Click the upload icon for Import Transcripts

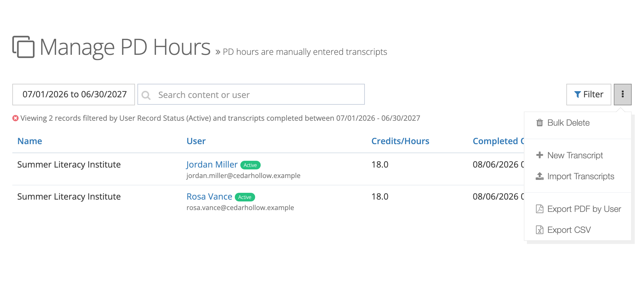click(540, 176)
